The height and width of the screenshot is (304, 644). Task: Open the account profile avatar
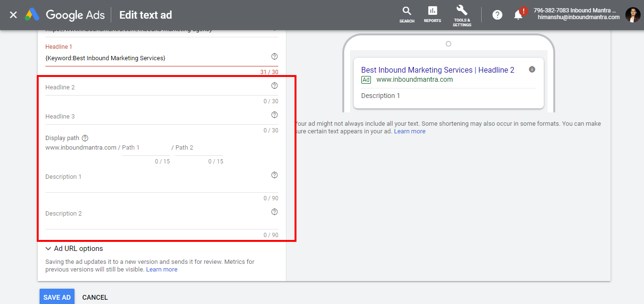click(633, 15)
